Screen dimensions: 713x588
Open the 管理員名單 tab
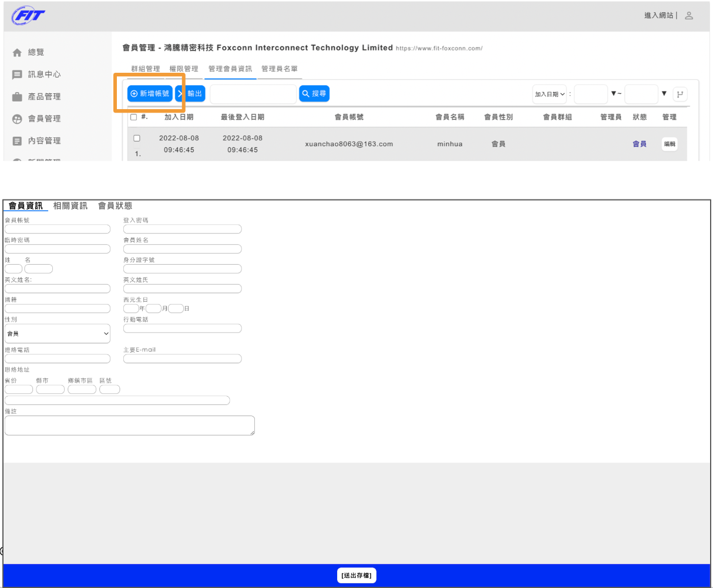pyautogui.click(x=280, y=69)
